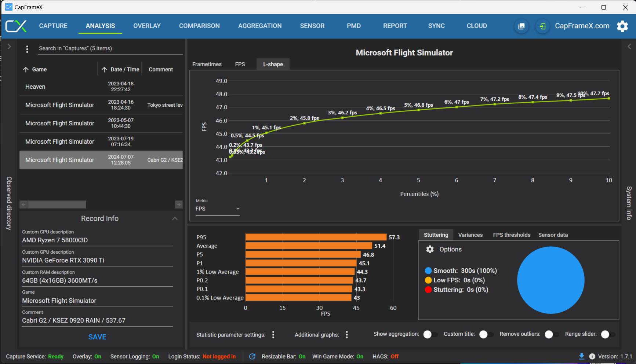Click the scrollbar left arrow under captures
636x364 pixels.
click(x=23, y=205)
